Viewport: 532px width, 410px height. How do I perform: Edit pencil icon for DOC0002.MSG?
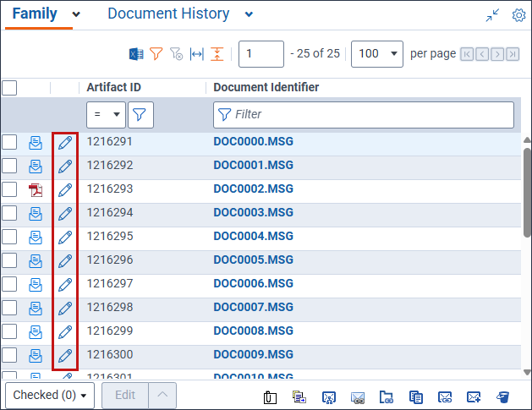coord(65,190)
